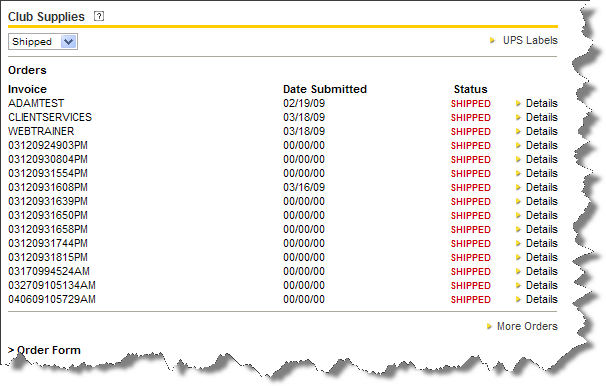Click the Shipped dropdown arrow button
The image size is (606, 386).
[x=68, y=42]
